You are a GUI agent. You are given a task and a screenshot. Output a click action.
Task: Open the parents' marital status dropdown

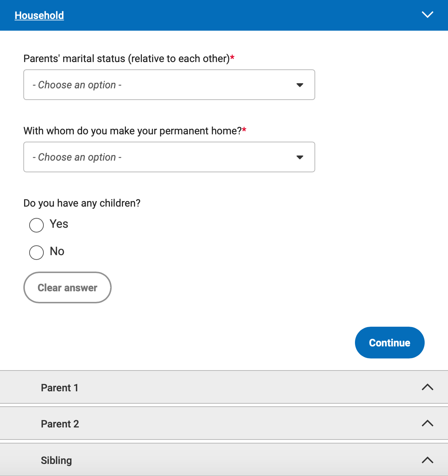coord(169,85)
